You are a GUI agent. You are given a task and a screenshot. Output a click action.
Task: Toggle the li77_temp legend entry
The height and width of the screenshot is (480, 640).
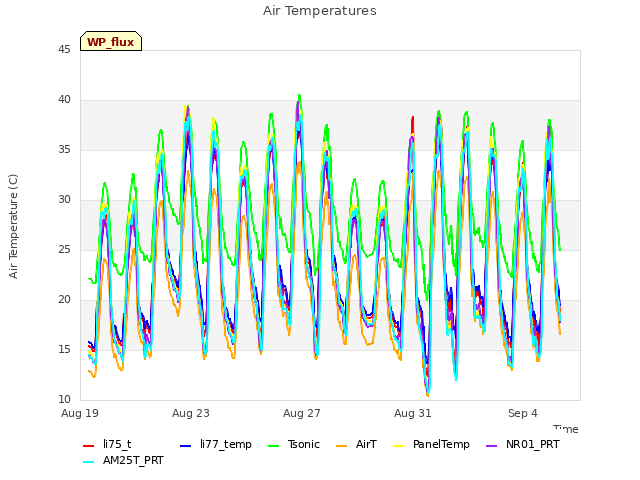tap(216, 444)
